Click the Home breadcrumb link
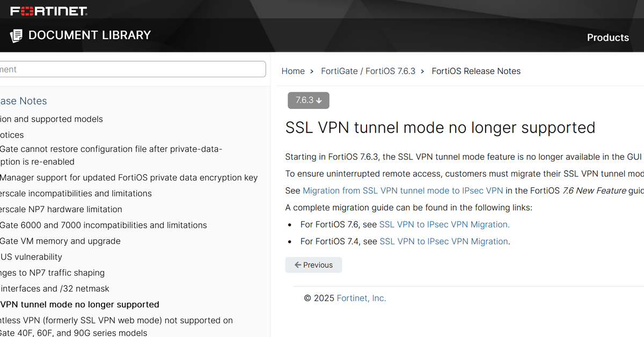Screen dimensions: 644x337 (293, 71)
